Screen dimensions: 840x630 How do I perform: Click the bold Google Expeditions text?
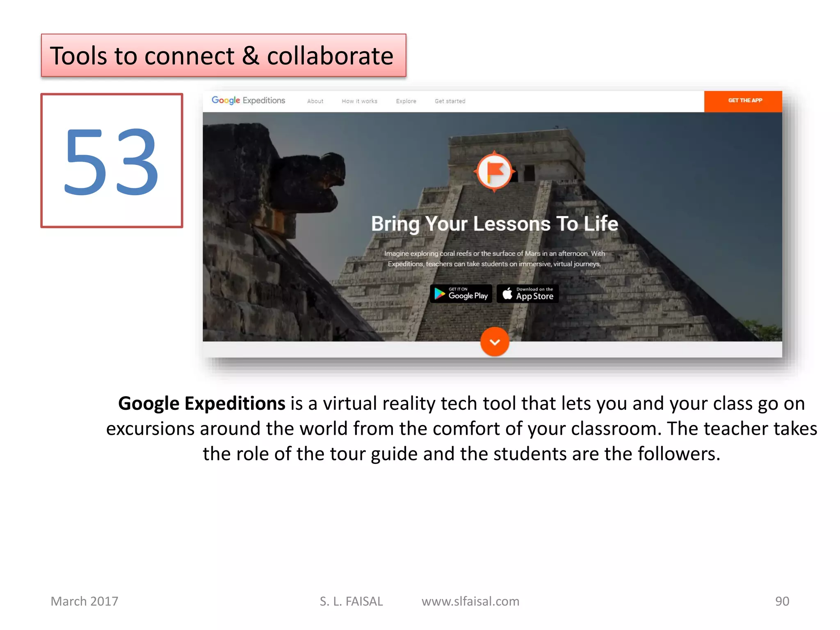[201, 404]
